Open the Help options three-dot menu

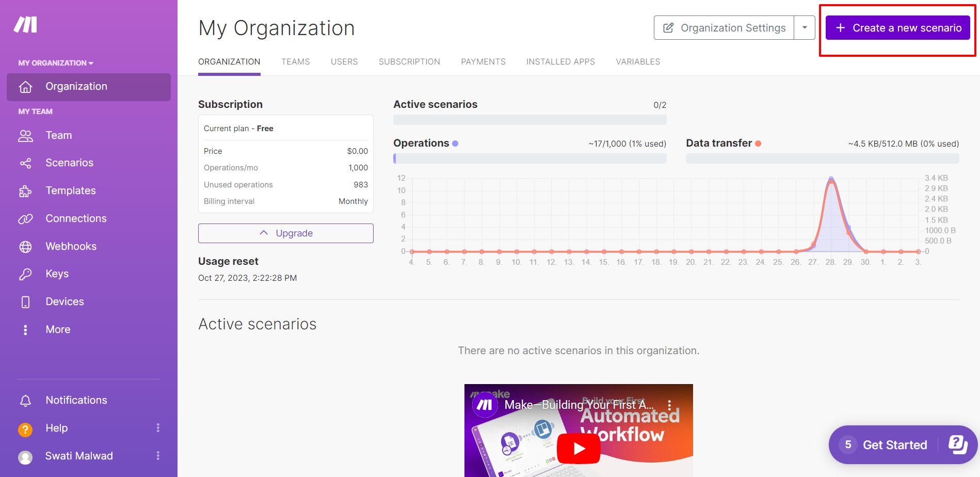[x=158, y=427]
